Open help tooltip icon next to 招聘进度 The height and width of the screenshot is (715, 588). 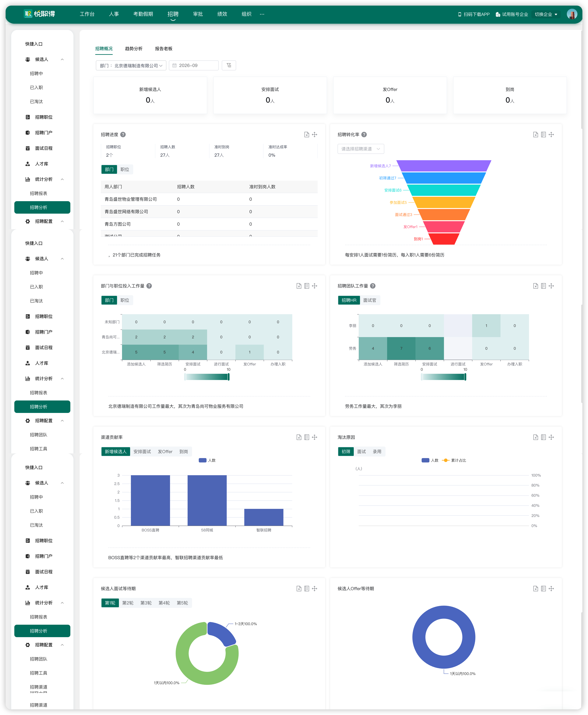[123, 135]
